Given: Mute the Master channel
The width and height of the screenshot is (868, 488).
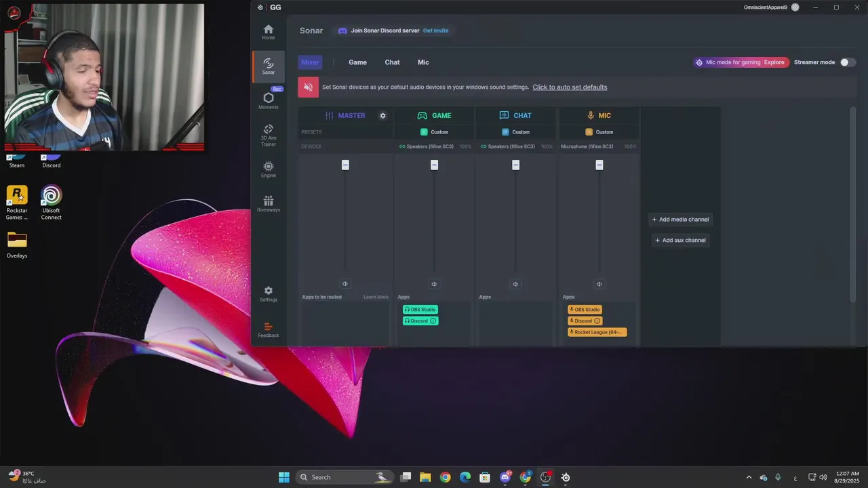Looking at the screenshot, I should coord(345,284).
